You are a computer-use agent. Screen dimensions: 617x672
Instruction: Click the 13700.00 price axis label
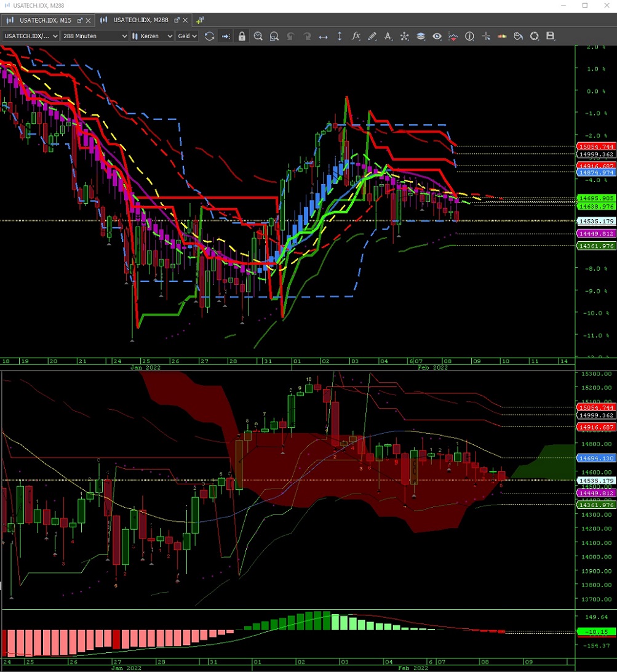pos(597,599)
